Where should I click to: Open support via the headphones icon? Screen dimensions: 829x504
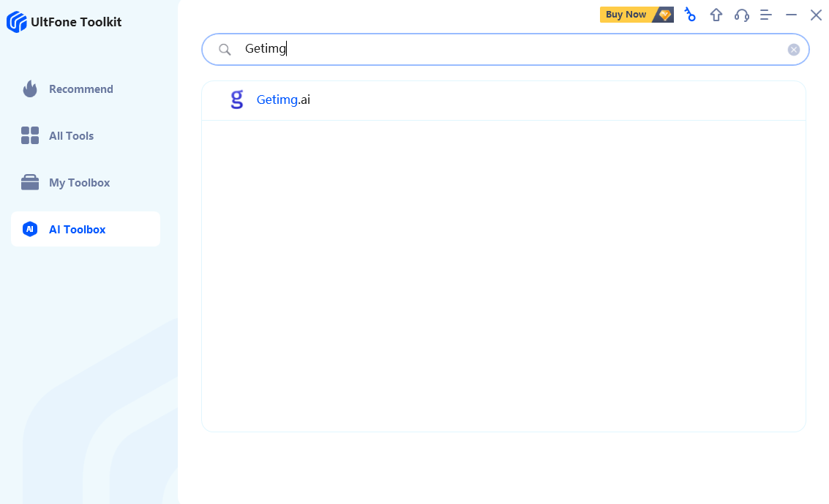click(x=741, y=15)
